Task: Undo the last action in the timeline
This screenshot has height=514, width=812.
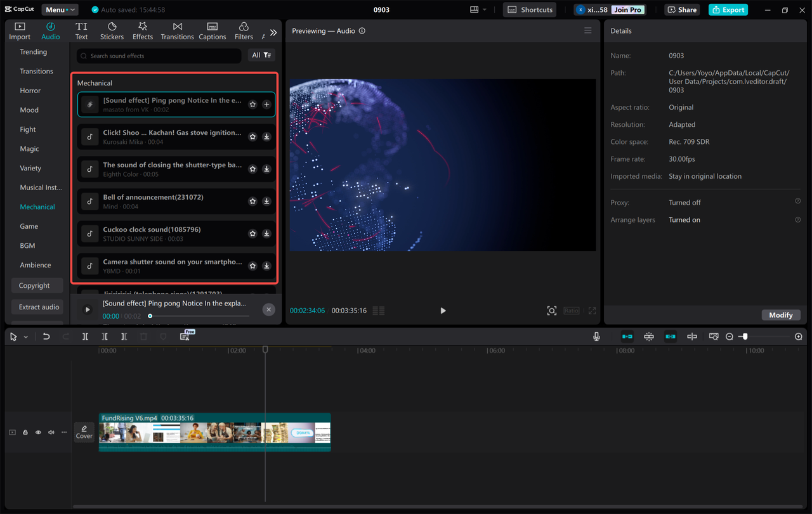Action: click(46, 336)
